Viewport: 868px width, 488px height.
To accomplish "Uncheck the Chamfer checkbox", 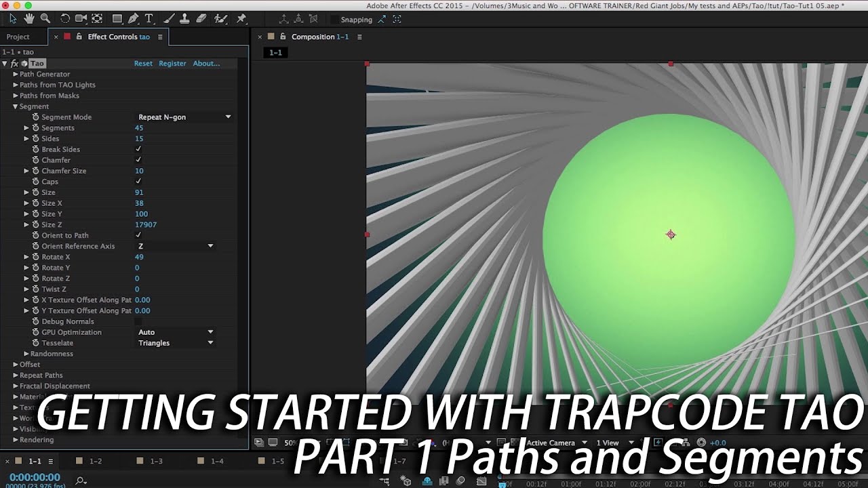I will tap(138, 160).
